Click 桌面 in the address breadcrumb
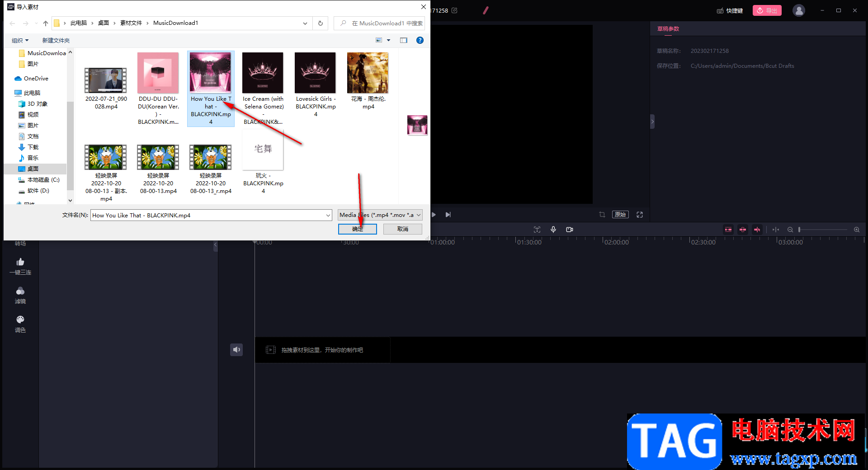This screenshot has height=470, width=868. [104, 23]
